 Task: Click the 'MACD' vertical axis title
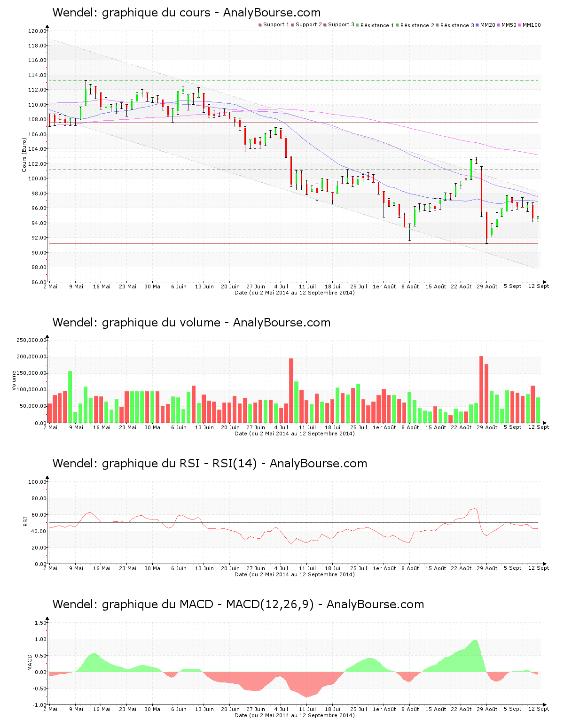(x=30, y=662)
